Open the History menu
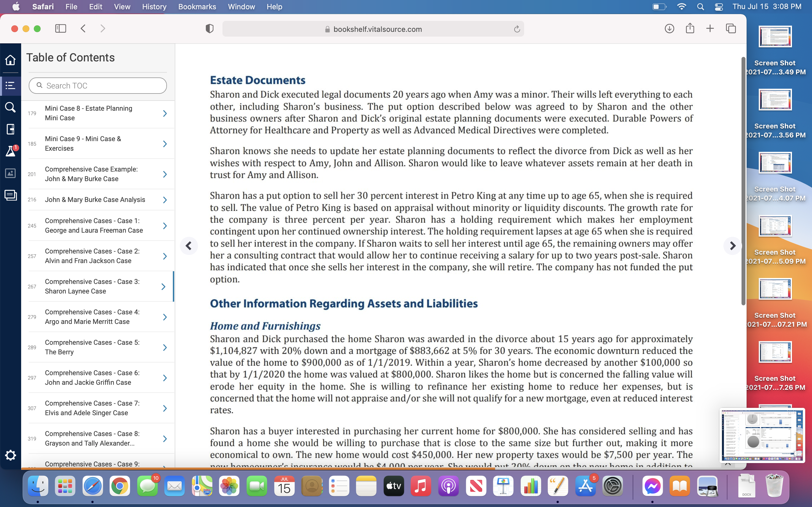This screenshot has width=812, height=507. (154, 7)
